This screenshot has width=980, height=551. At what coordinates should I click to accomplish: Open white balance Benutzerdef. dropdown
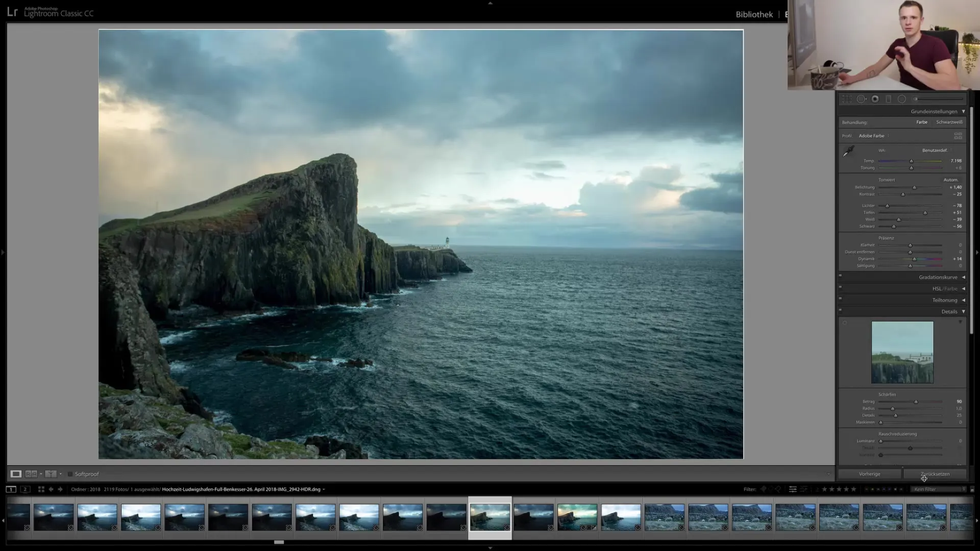click(937, 151)
